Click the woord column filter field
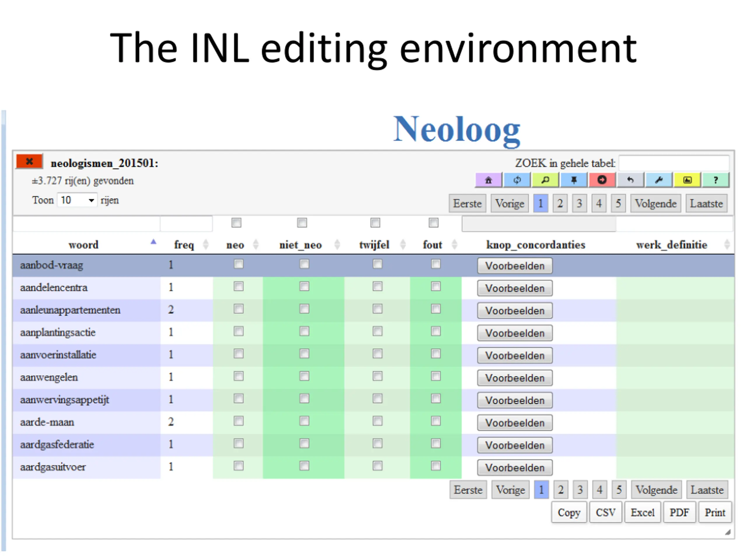 pos(86,224)
